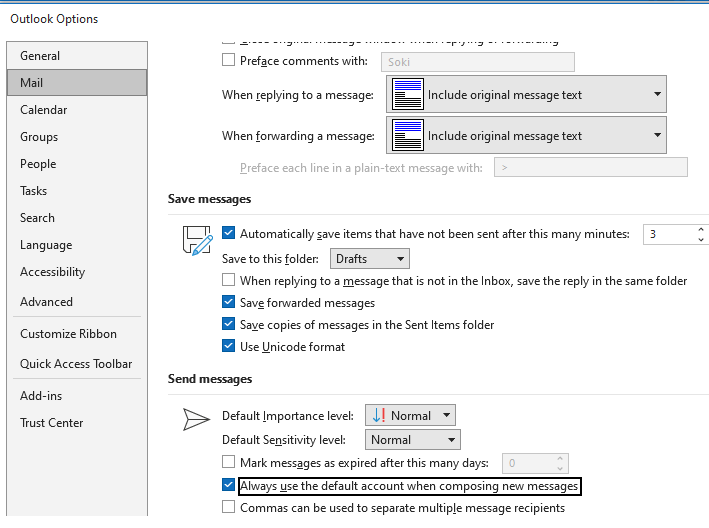Viewport: 709px width, 528px height.
Task: Open the Tasks options category
Action: point(77,191)
